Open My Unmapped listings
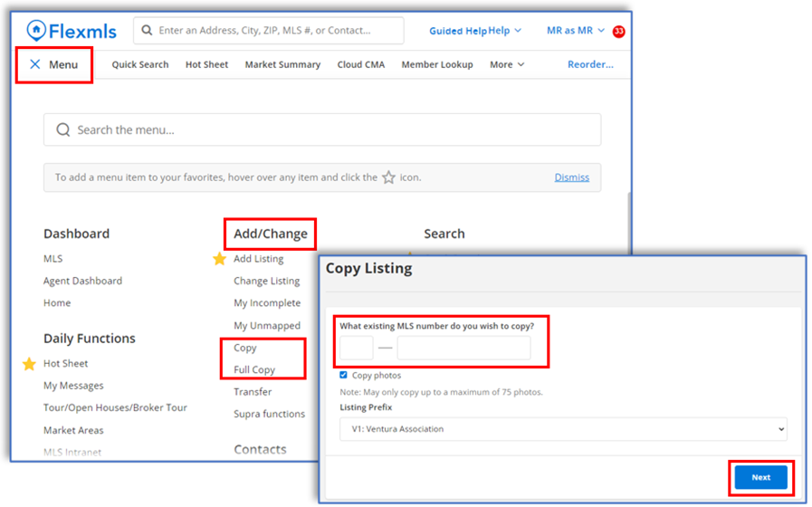Viewport: 812px width, 507px height. [267, 326]
